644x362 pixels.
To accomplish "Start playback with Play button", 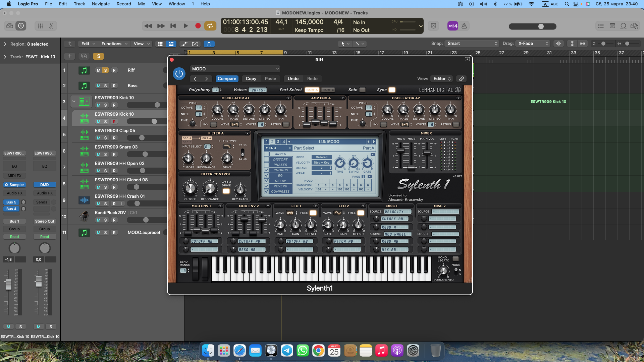I will coord(185,26).
